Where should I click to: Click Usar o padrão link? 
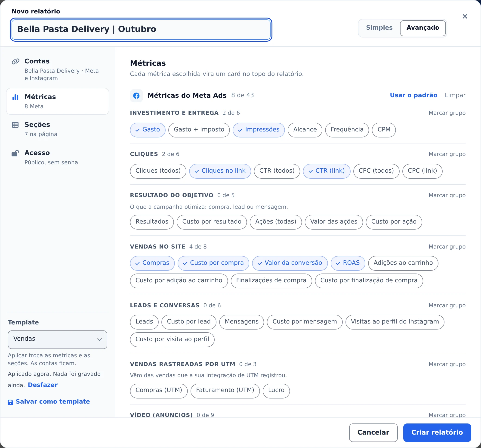(x=413, y=95)
